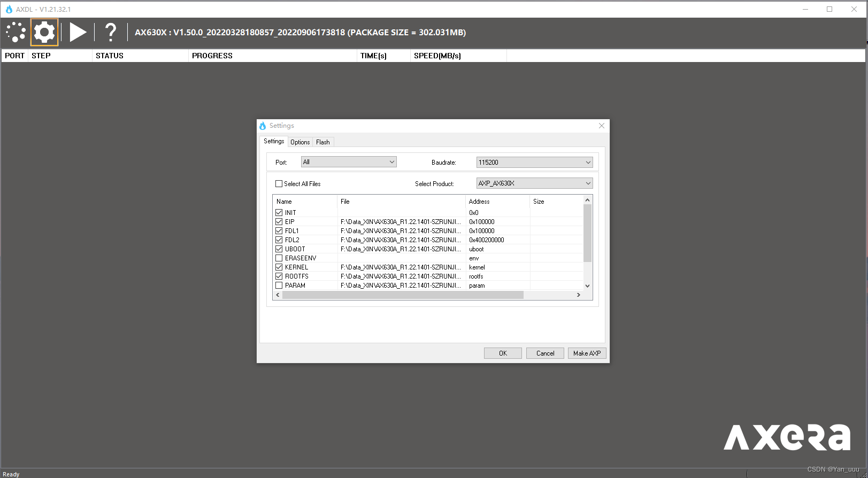Click horizontal scrollbar right arrow
This screenshot has width=868, height=478.
pos(578,295)
